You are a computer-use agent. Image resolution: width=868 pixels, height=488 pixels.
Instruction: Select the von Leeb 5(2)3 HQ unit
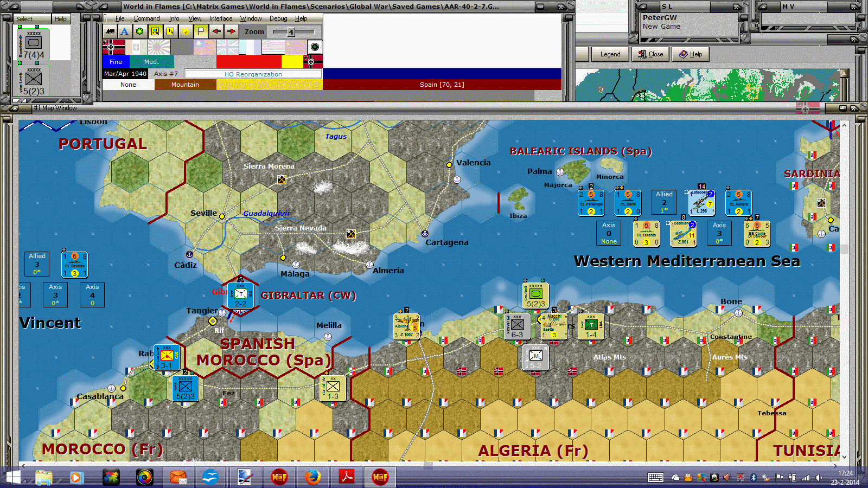[x=34, y=81]
